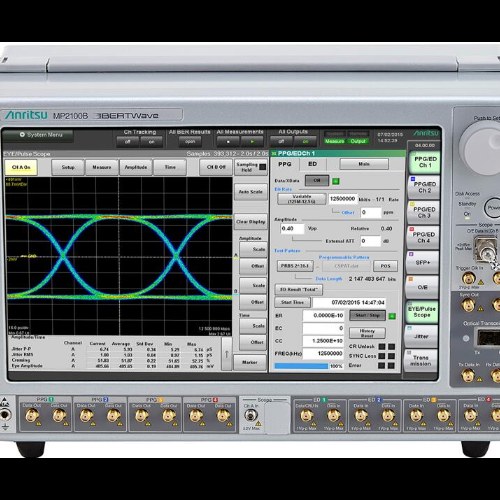Screen dimensions: 500x500
Task: Select PPG/ED Ch 2 side button
Action: (424, 187)
